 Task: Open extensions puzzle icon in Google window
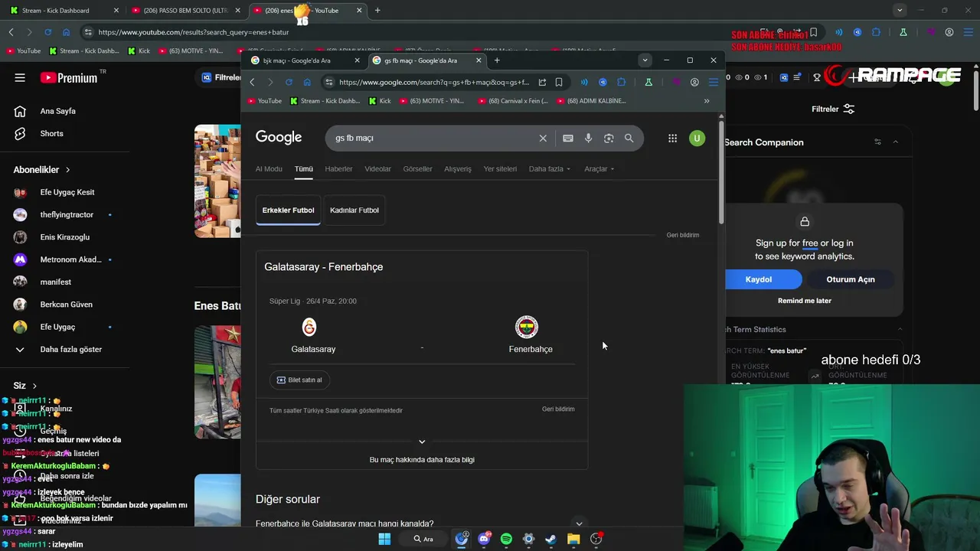(621, 82)
